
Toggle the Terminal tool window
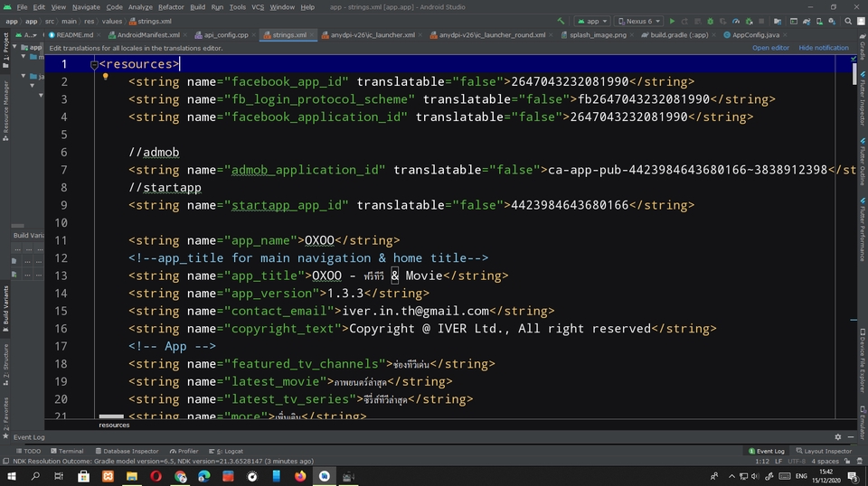coord(67,451)
